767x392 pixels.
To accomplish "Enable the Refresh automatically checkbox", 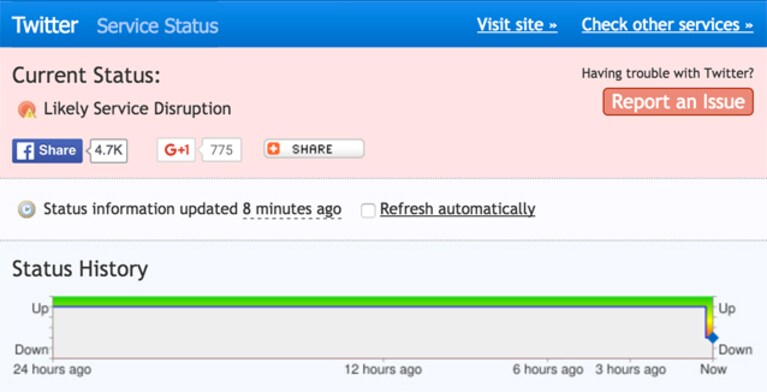I will point(368,210).
